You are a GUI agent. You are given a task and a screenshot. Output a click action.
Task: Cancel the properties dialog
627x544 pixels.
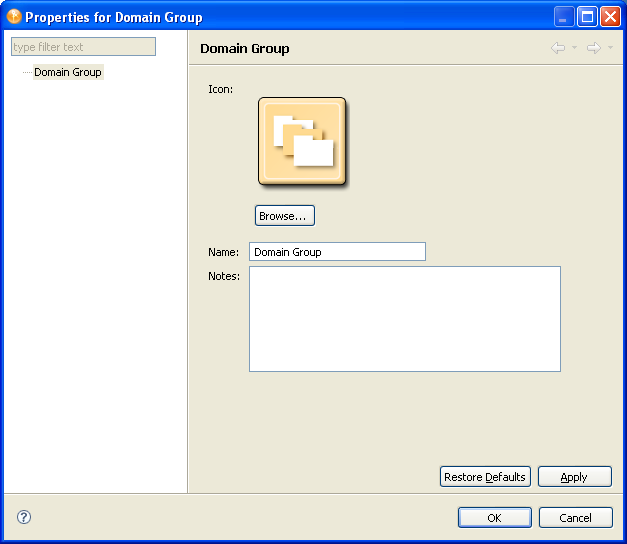[575, 518]
